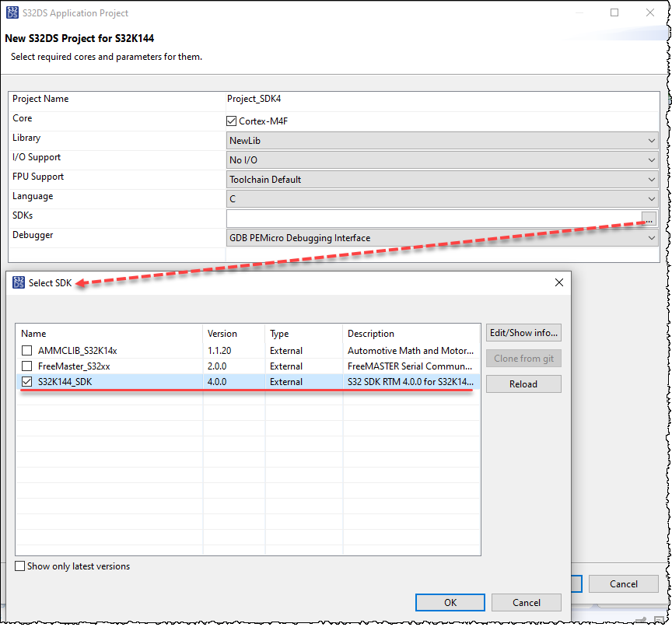Enable 'Show only latest versions'
Viewport: 672px width, 627px height.
(19, 566)
